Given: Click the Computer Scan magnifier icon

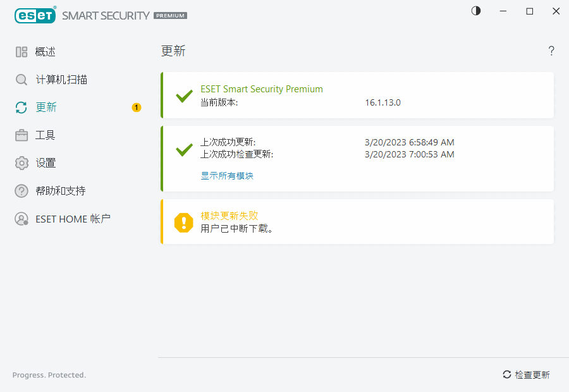Looking at the screenshot, I should [21, 80].
